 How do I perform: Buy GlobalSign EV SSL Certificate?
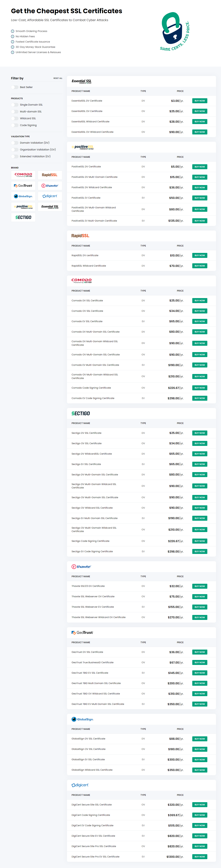coord(200,759)
